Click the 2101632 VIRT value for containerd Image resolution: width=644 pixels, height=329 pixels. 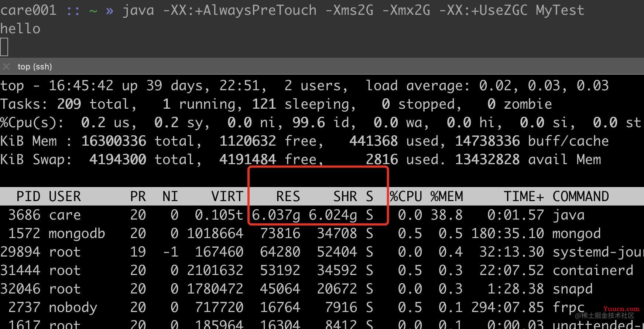click(215, 270)
